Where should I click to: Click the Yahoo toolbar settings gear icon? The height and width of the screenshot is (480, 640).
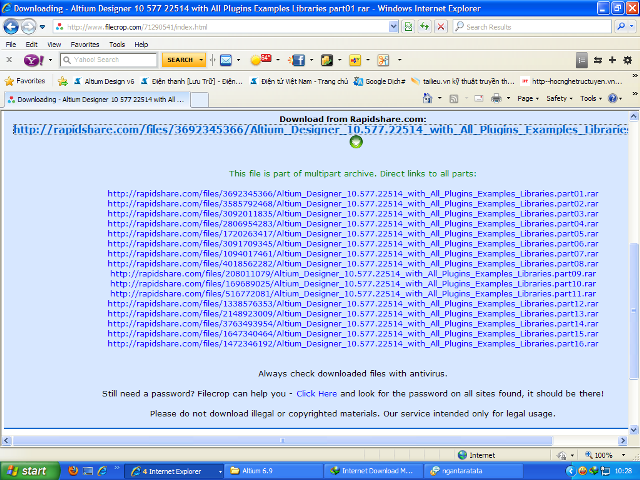pyautogui.click(x=628, y=60)
